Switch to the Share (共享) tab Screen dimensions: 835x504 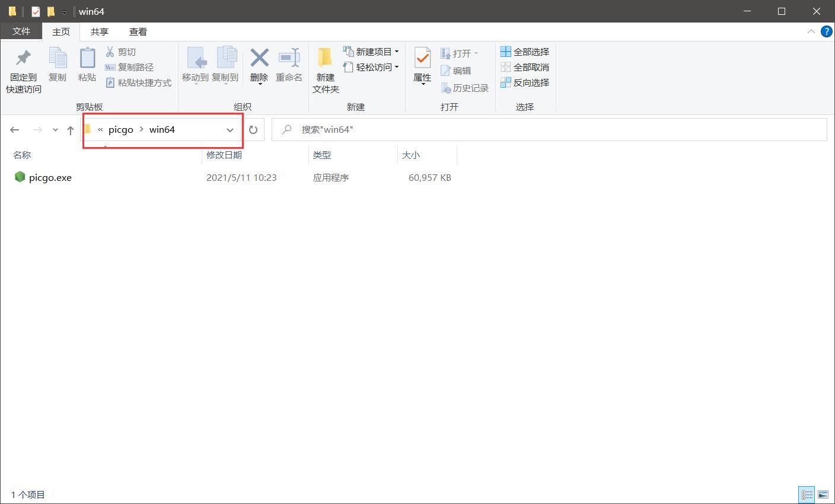pyautogui.click(x=100, y=31)
